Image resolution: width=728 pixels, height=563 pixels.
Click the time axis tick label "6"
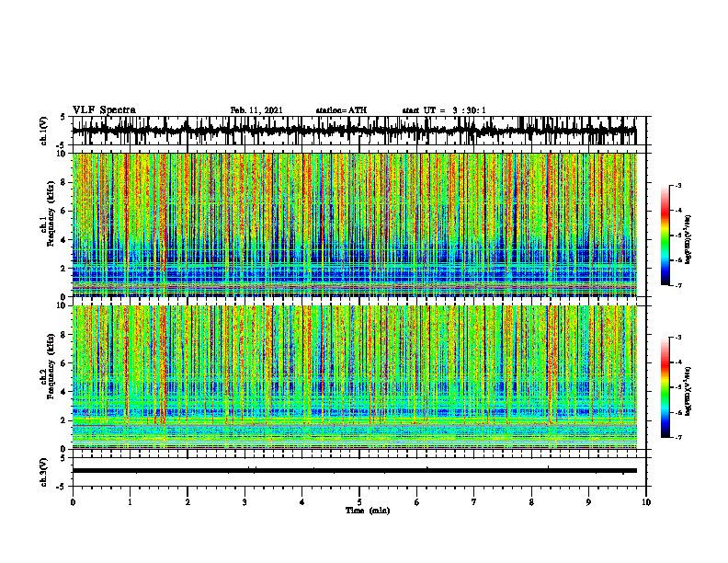click(416, 502)
